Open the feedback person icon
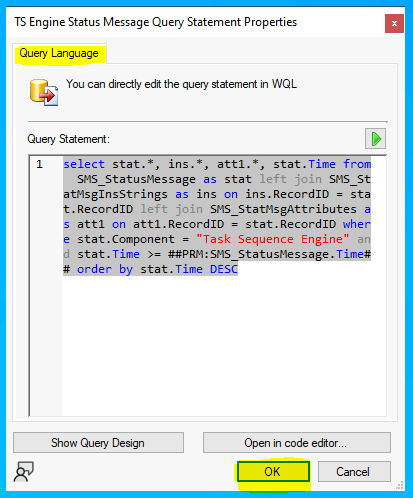The height and width of the screenshot is (498, 413). (23, 472)
